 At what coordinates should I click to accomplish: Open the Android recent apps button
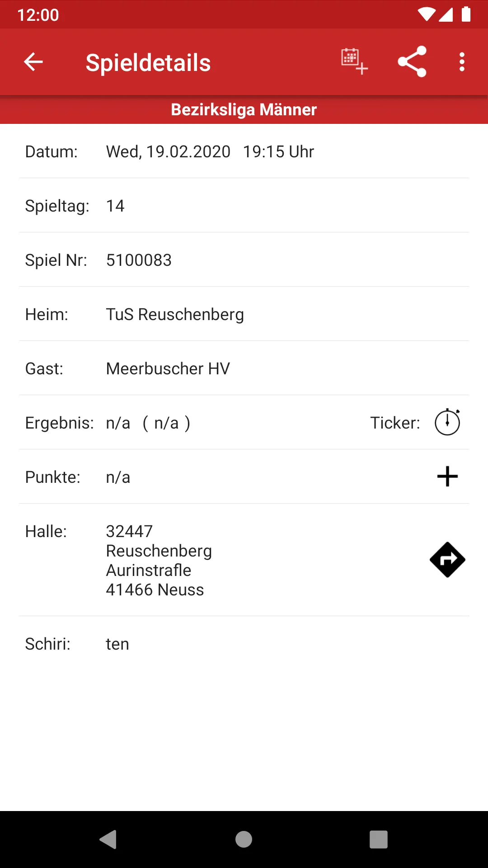378,840
